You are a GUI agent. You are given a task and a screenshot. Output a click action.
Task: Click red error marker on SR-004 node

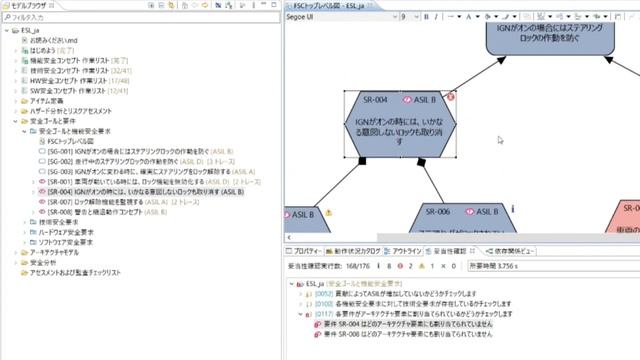451,97
